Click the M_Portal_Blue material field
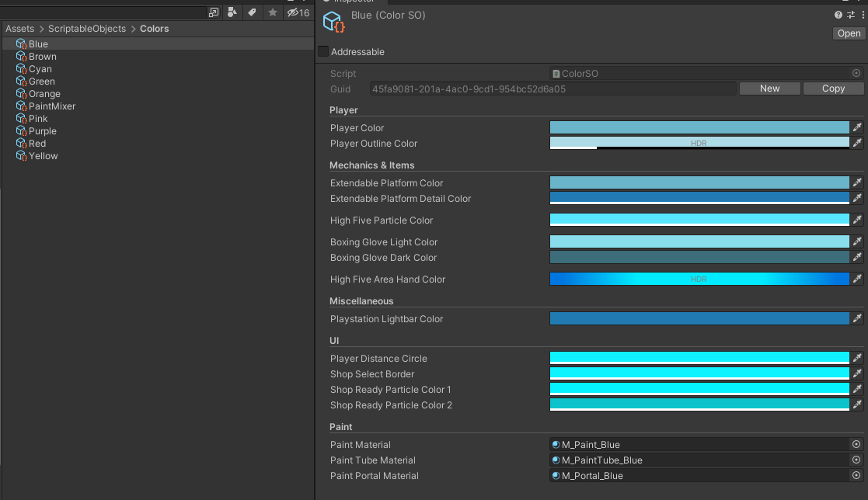This screenshot has width=868, height=500. [x=699, y=475]
